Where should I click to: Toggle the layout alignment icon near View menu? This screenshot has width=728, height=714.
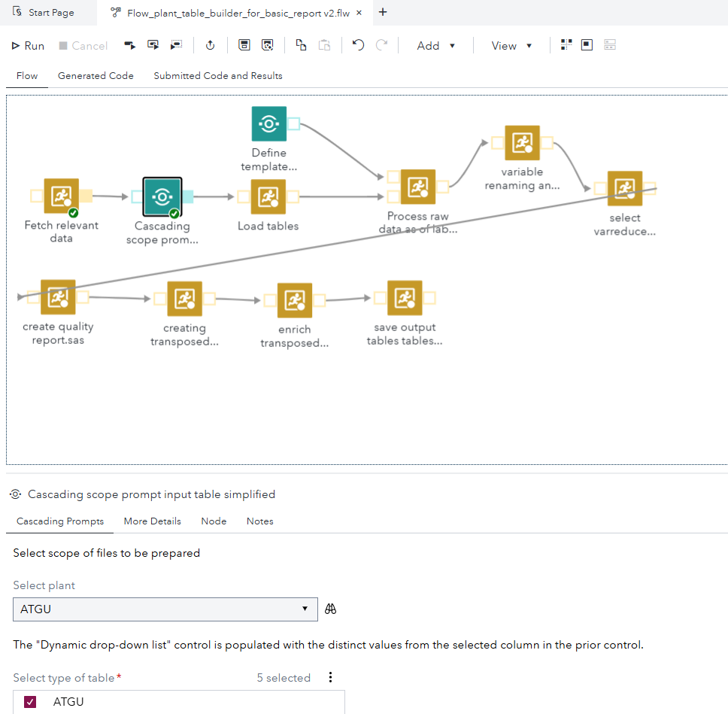(x=565, y=45)
